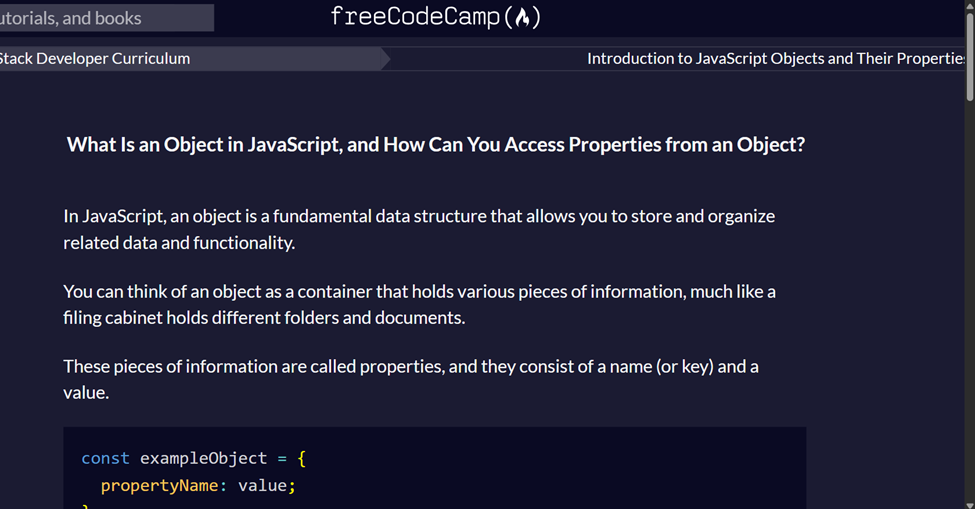This screenshot has width=975, height=509.
Task: Click the 'const' keyword in the code block
Action: click(x=105, y=458)
